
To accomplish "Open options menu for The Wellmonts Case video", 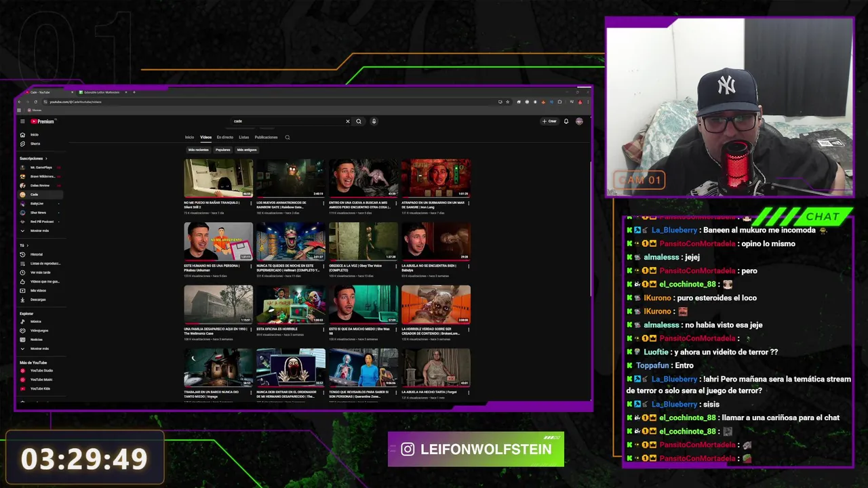I will (x=250, y=329).
